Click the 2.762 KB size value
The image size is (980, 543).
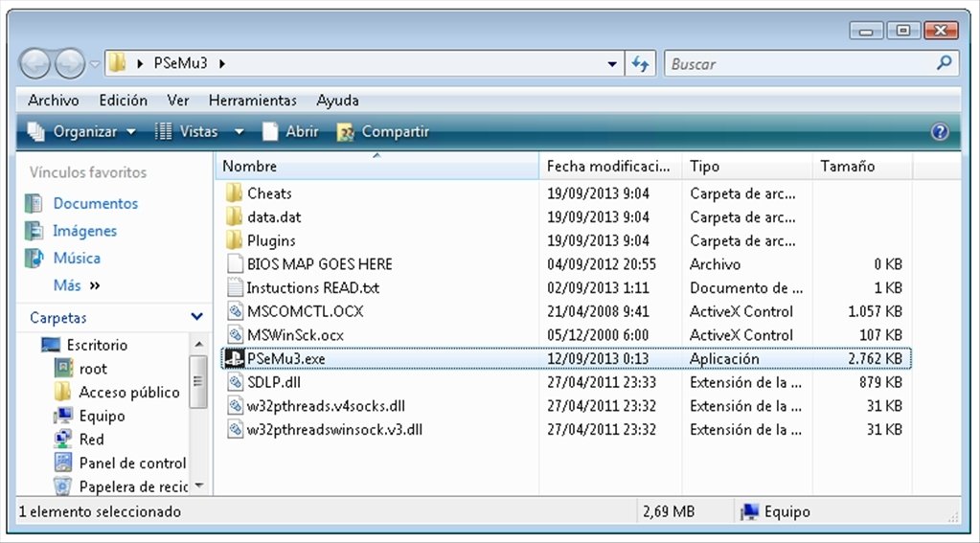[875, 359]
